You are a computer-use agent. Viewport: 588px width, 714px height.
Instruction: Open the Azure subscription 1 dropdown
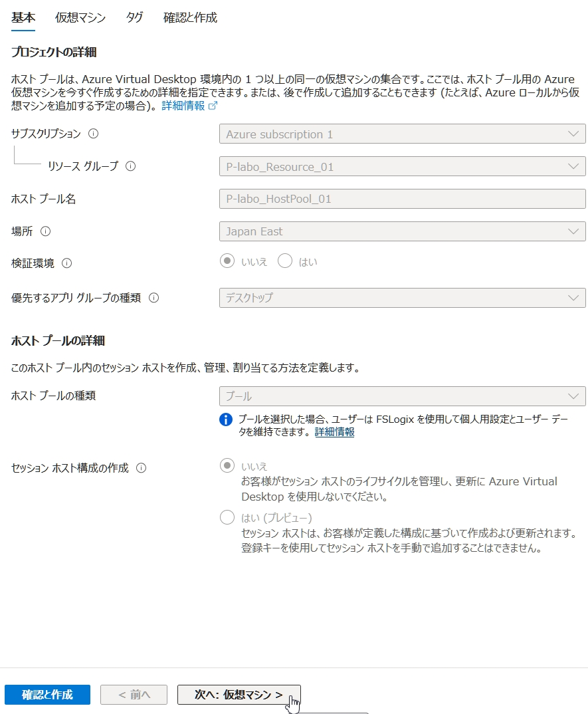[403, 134]
